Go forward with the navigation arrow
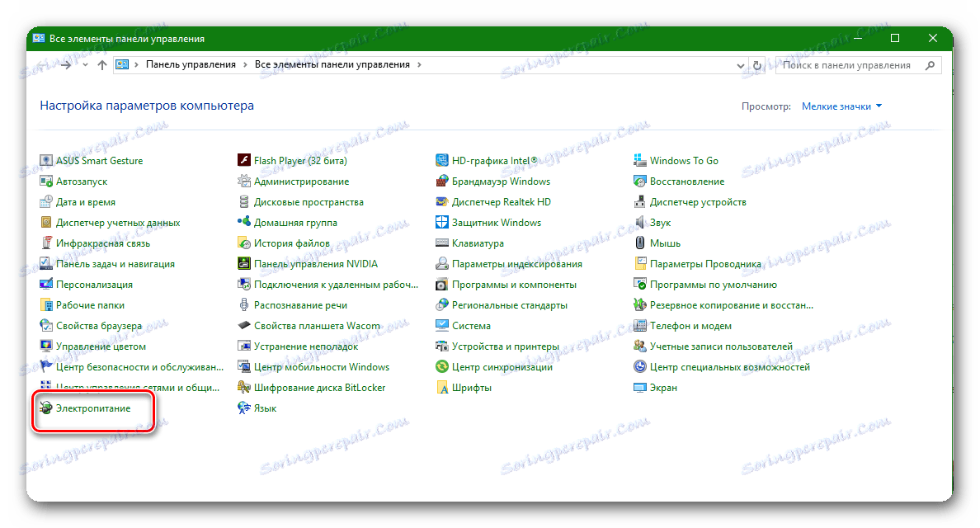Viewport: 980px width, 528px height. (x=66, y=65)
